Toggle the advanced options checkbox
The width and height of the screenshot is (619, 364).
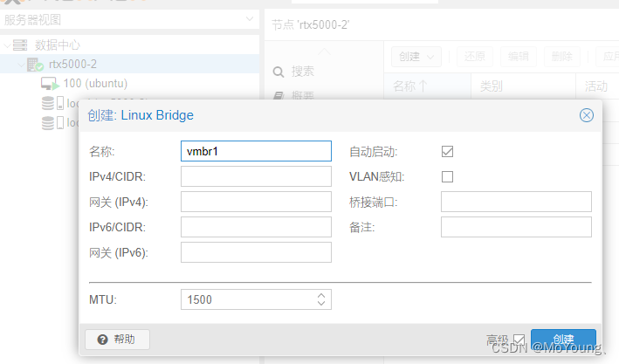click(519, 340)
